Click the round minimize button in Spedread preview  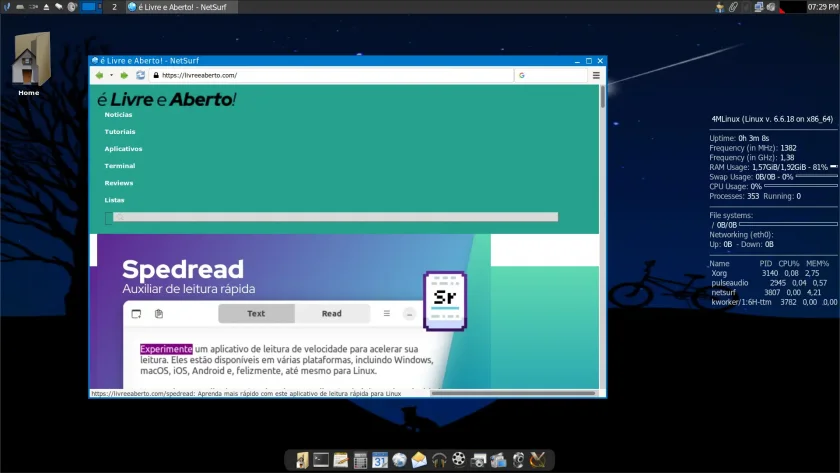(x=409, y=314)
